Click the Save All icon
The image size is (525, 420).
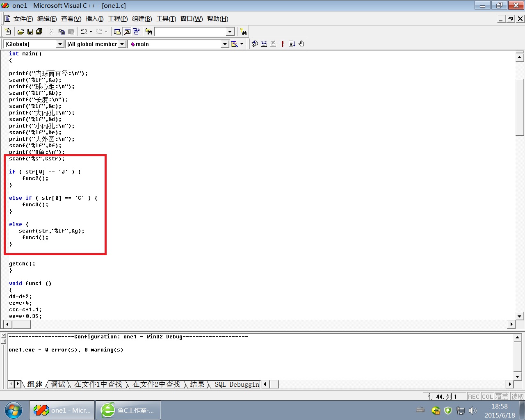39,32
